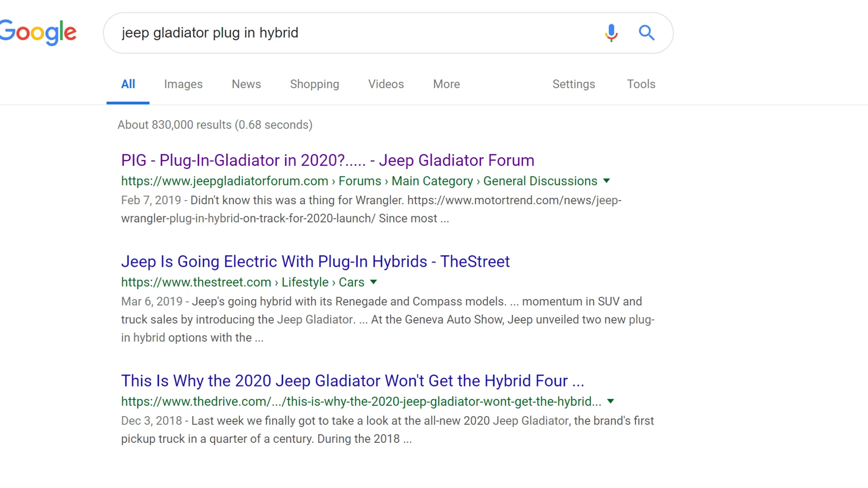Open the search Tools options
Viewport: 868px width, 488px height.
[641, 84]
